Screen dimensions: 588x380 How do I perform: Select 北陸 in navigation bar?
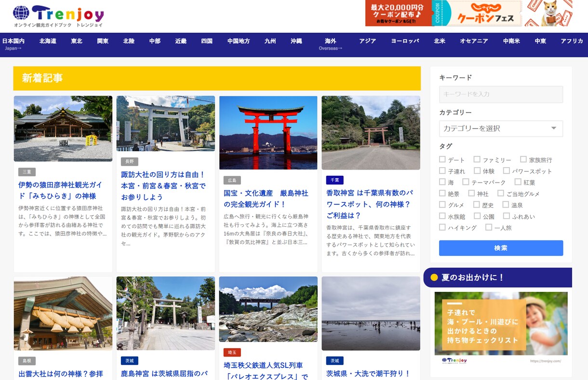pos(129,41)
